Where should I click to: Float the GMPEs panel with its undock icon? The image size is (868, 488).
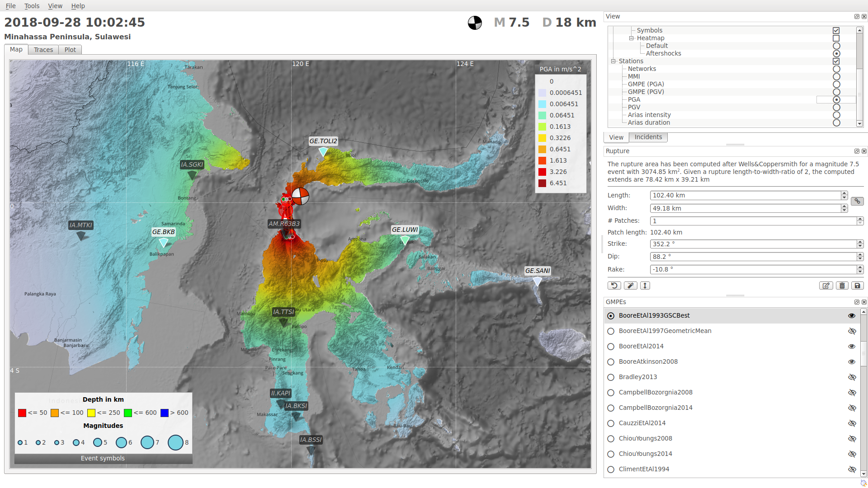[x=857, y=302]
